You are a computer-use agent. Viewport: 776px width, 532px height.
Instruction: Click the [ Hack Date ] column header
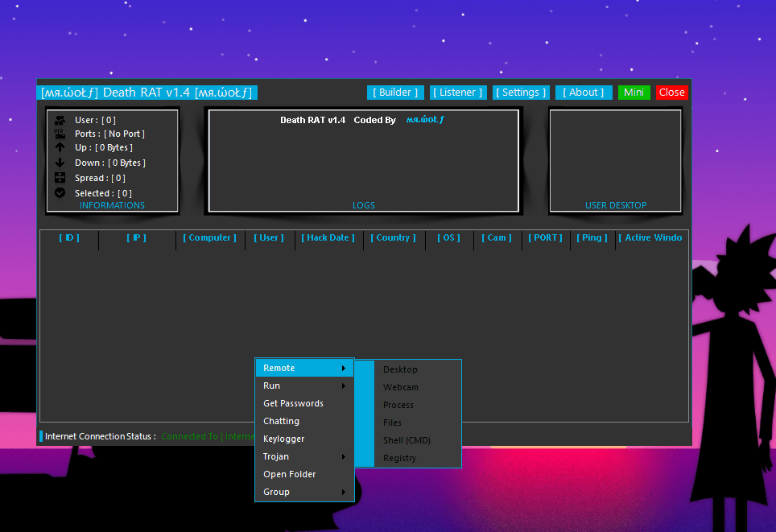[328, 238]
